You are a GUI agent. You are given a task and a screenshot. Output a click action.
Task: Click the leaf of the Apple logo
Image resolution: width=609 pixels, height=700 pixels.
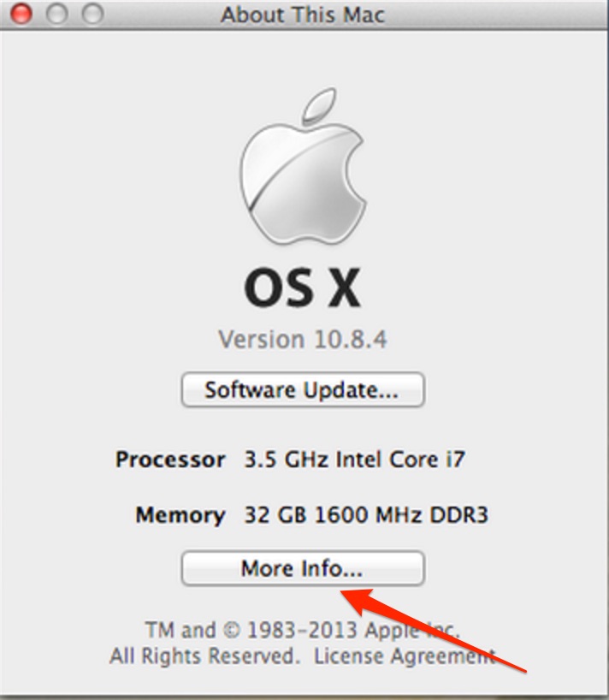[319, 106]
